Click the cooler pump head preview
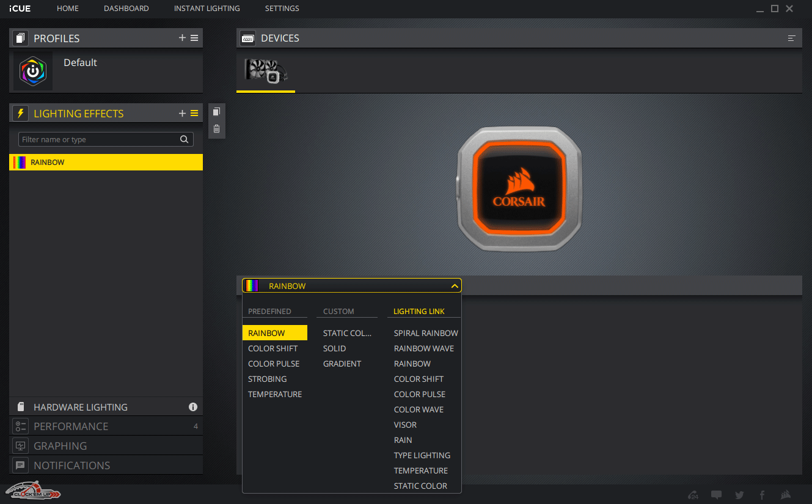This screenshot has width=812, height=504. [518, 188]
